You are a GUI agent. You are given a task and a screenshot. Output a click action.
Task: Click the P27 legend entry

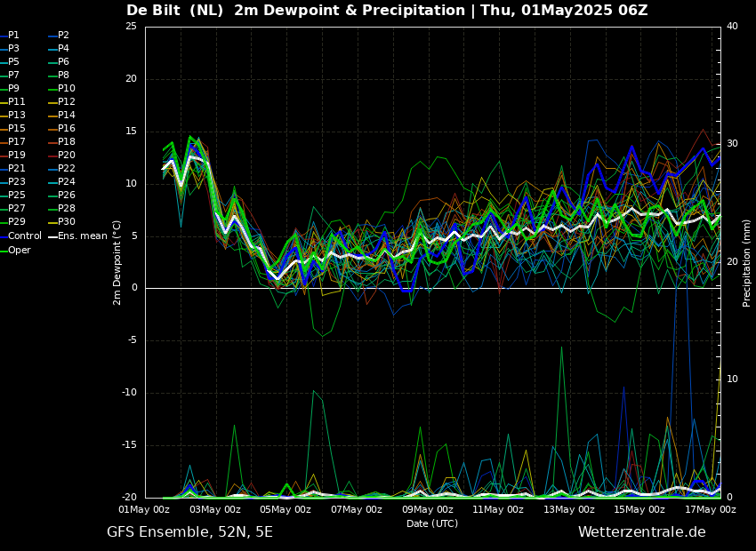click(12, 209)
